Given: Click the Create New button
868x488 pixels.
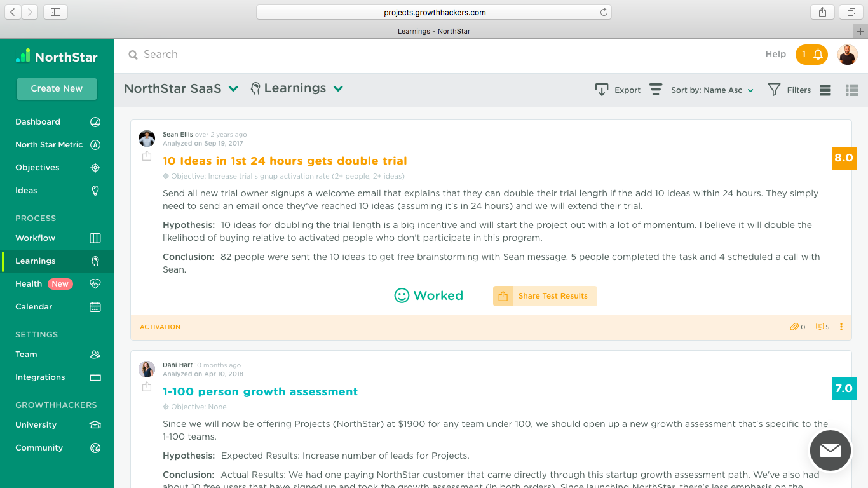Looking at the screenshot, I should tap(57, 88).
